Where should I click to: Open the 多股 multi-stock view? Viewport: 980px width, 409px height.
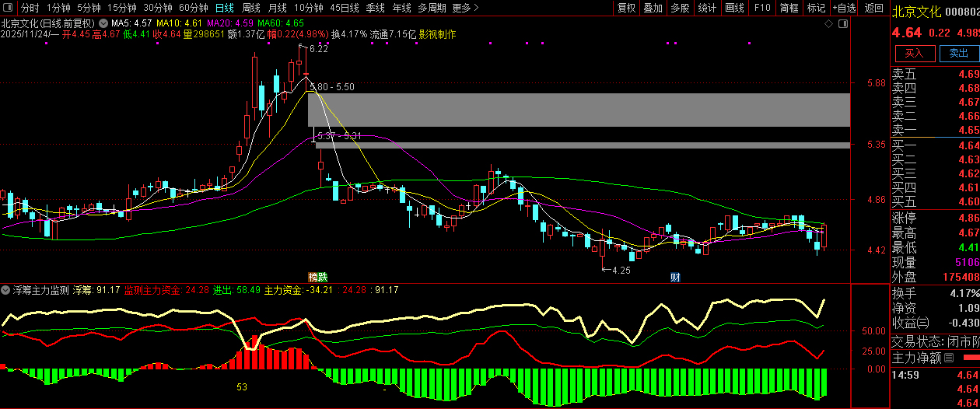[680, 8]
